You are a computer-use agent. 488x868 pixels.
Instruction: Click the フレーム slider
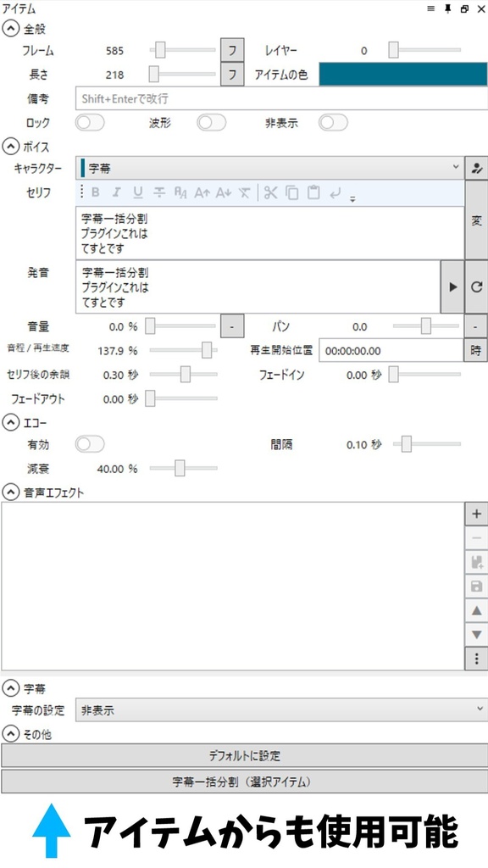click(x=183, y=50)
